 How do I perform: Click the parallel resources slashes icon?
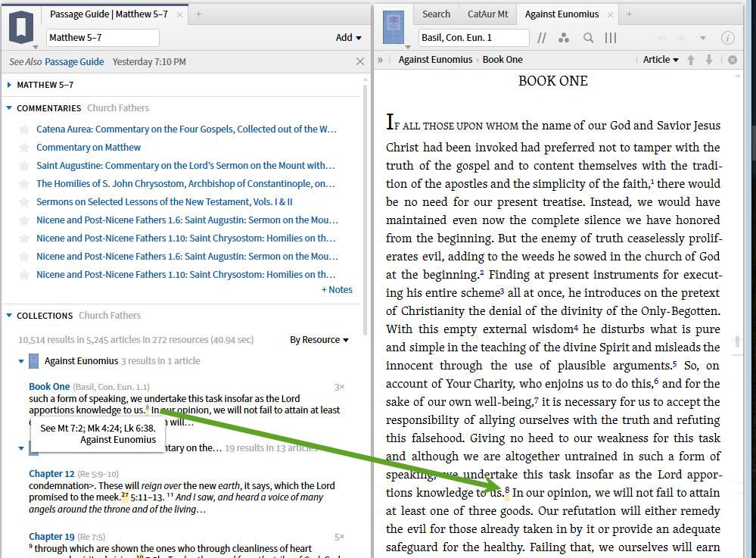542,38
